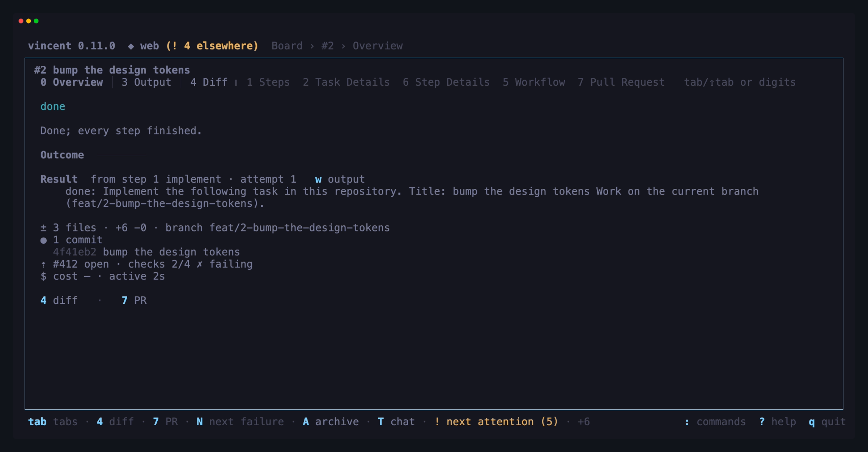Viewport: 868px width, 452px height.
Task: Click the '#412 open' pull request line
Action: [x=146, y=264]
